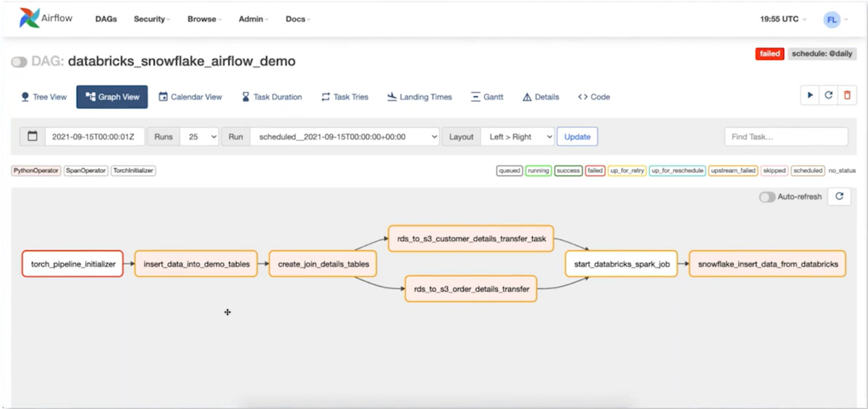Image resolution: width=868 pixels, height=409 pixels.
Task: Click the skipped status legend
Action: (774, 171)
